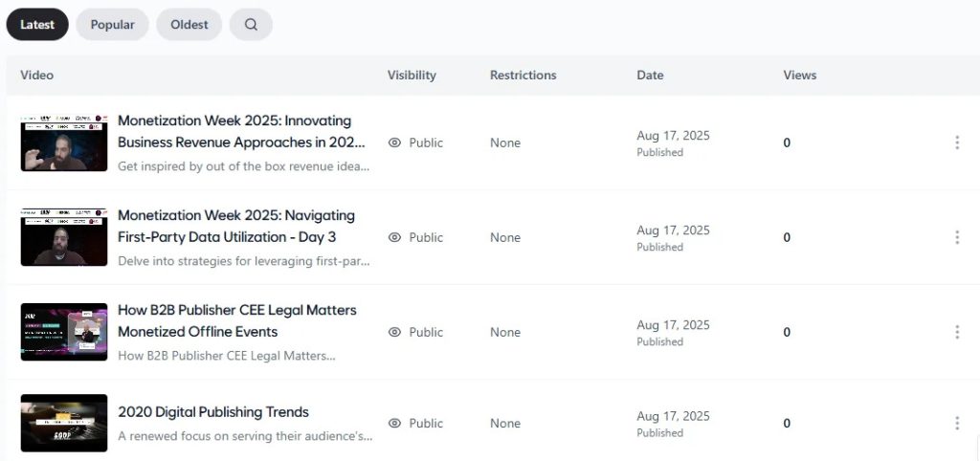Click the Views column header
Viewport: 980px width, 461px height.
tap(799, 75)
